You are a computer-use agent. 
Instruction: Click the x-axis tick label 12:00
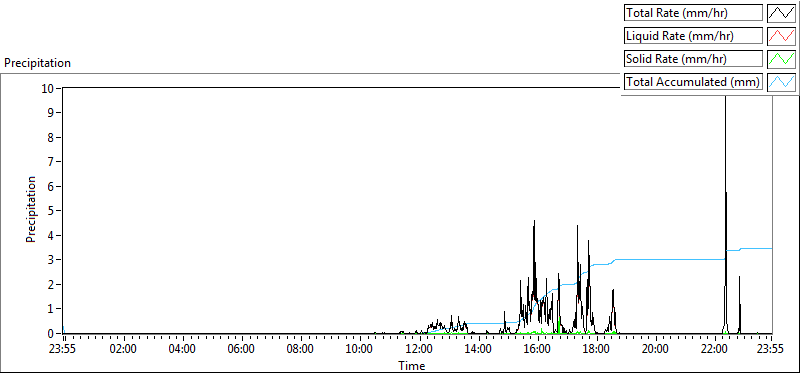[x=419, y=350]
